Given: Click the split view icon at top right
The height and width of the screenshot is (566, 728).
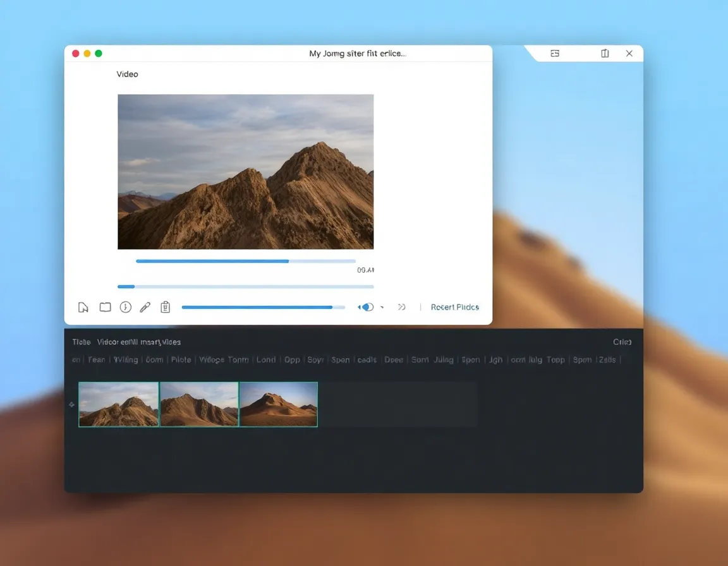Looking at the screenshot, I should pyautogui.click(x=605, y=54).
